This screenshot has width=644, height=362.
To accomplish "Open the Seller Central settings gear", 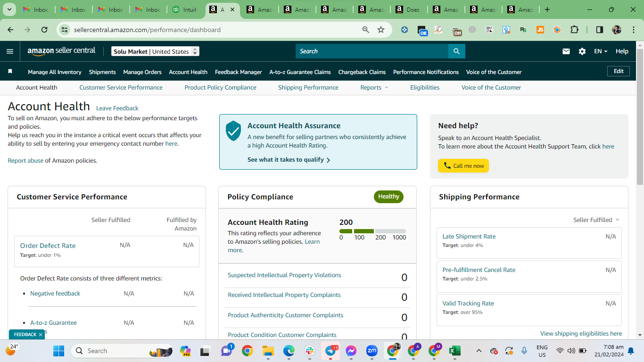I will click(x=582, y=51).
